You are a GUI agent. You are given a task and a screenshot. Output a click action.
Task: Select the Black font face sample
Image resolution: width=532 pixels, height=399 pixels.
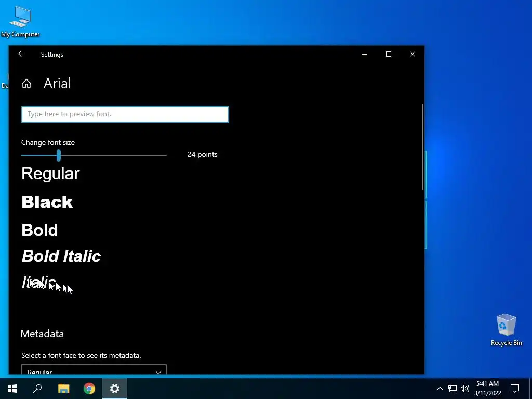click(x=47, y=202)
